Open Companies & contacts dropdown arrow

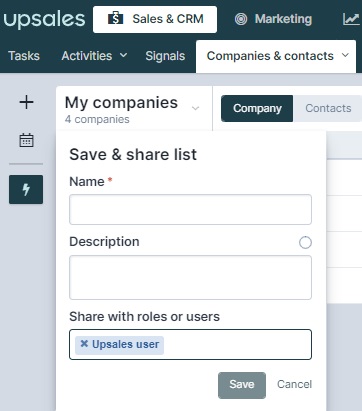pyautogui.click(x=345, y=55)
